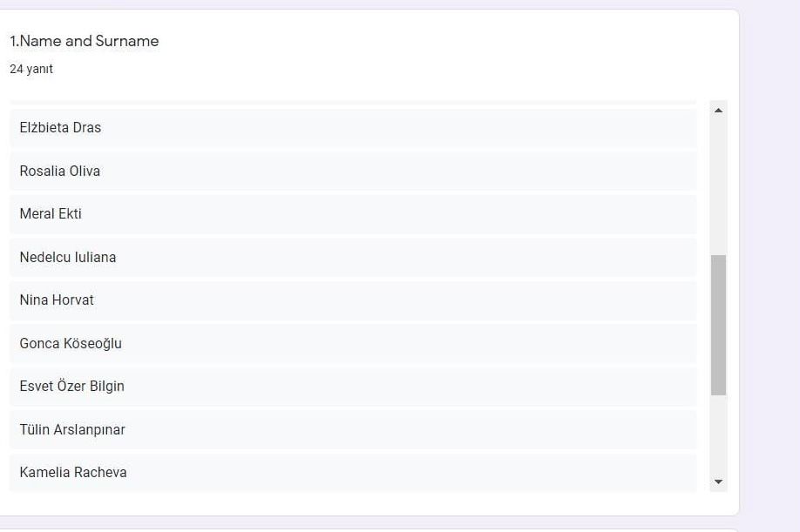Click the scroll up arrow in responses list

(x=718, y=111)
